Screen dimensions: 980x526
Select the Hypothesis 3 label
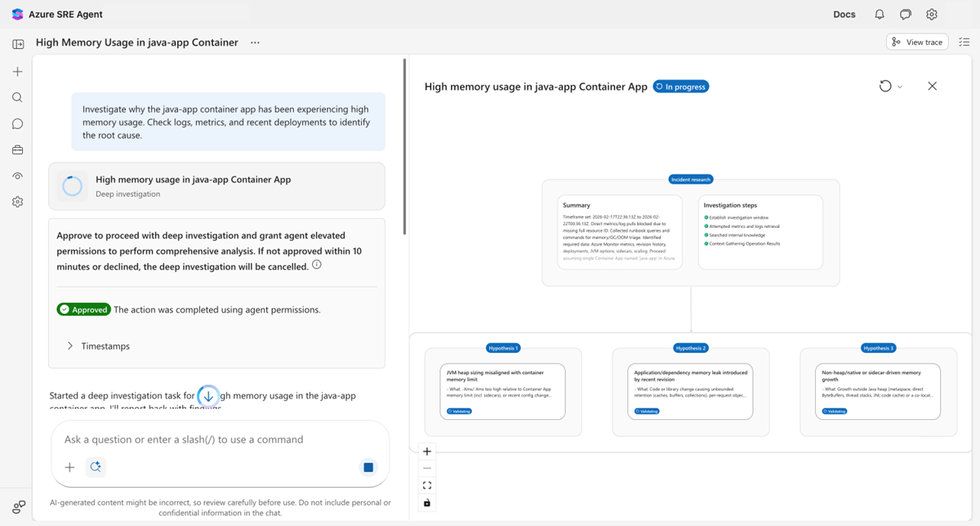coord(878,348)
